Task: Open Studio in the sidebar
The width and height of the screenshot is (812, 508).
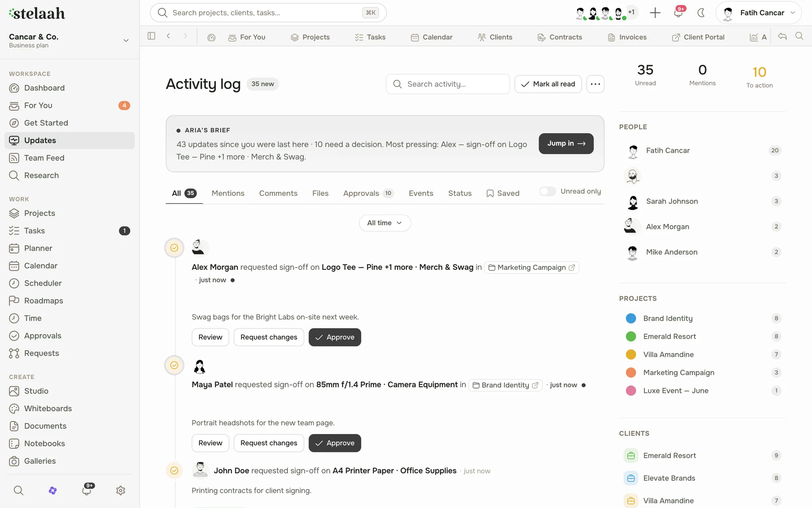Action: tap(69, 391)
